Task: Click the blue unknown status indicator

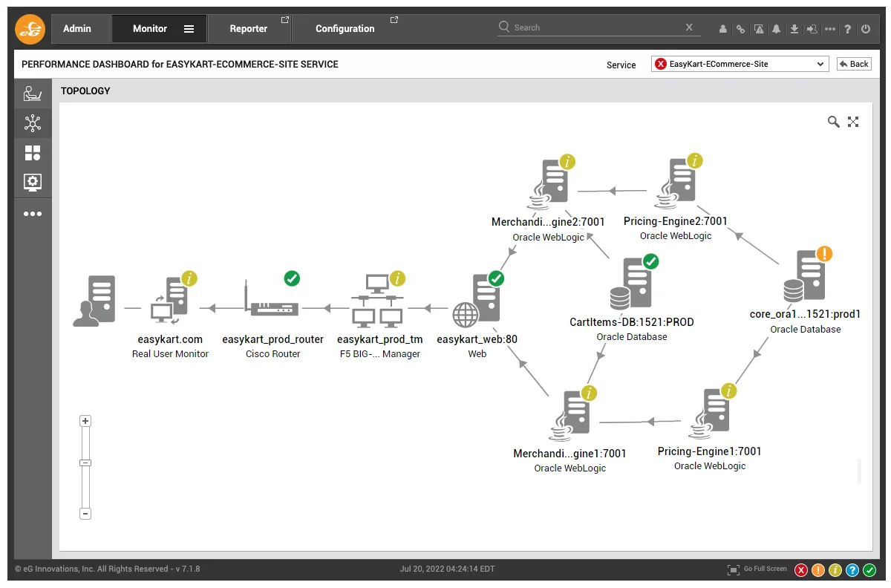Action: click(852, 570)
